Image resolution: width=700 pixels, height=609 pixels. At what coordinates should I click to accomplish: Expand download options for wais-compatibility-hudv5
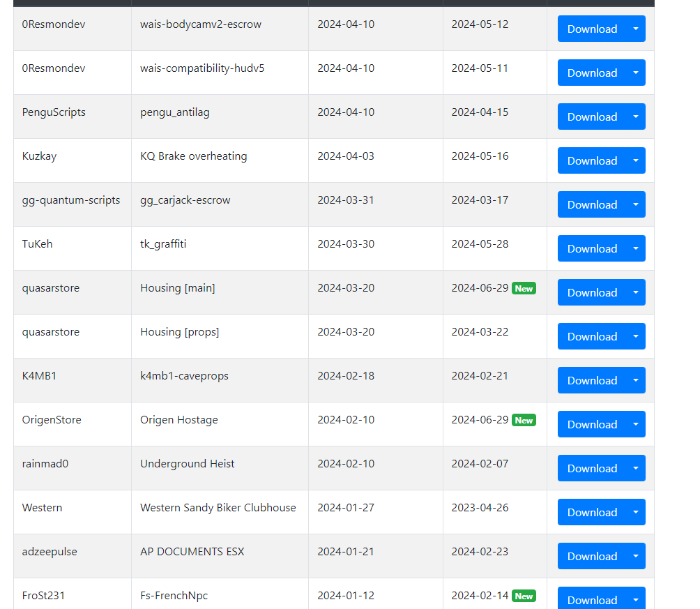pyautogui.click(x=636, y=73)
